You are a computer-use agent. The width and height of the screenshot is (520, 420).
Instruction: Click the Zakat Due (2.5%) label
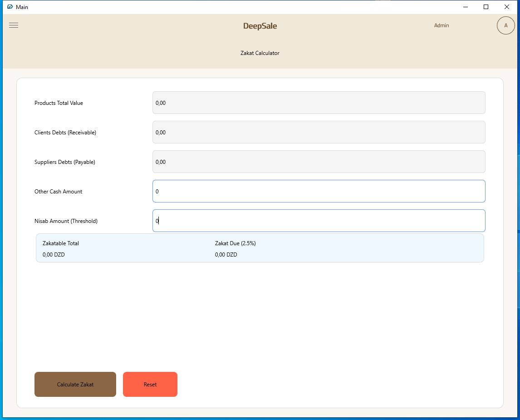235,243
